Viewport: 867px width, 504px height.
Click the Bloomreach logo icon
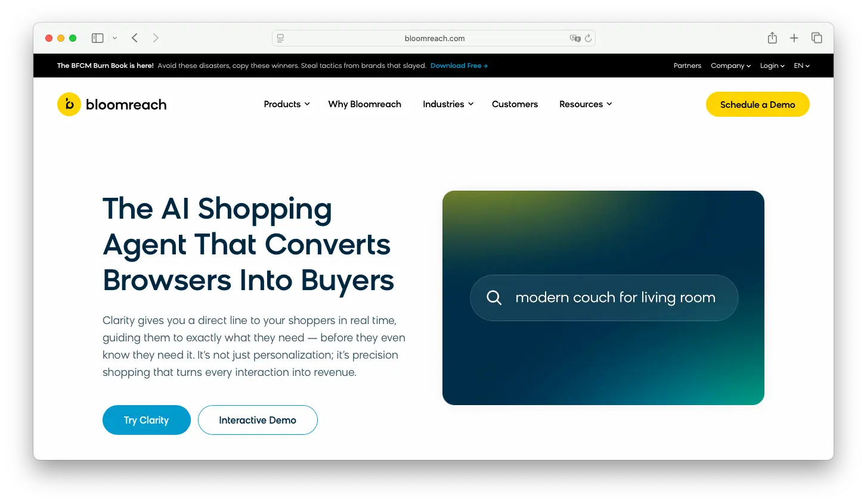[69, 104]
